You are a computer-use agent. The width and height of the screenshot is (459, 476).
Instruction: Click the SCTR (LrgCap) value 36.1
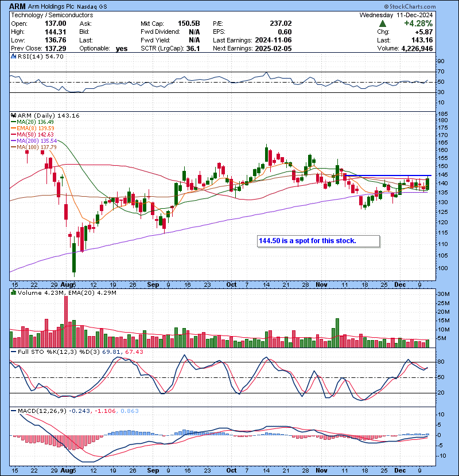[x=193, y=48]
